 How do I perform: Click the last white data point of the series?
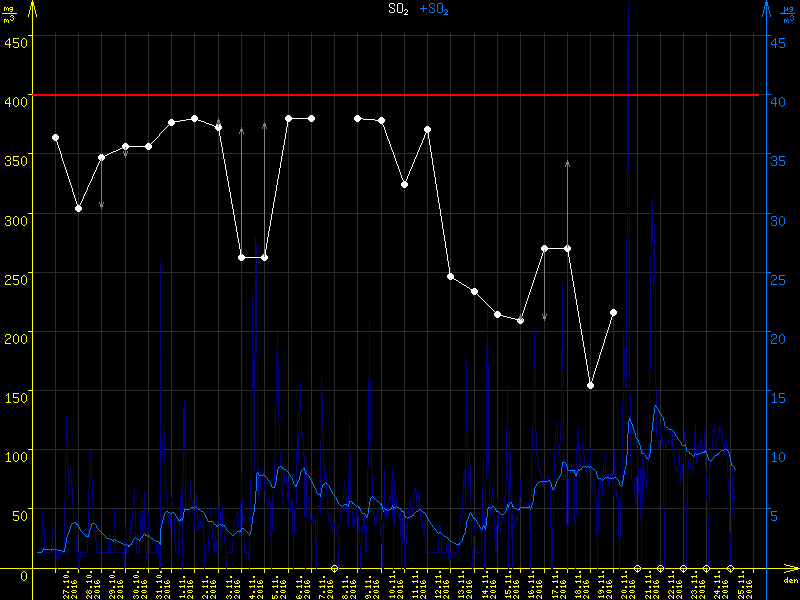613,313
